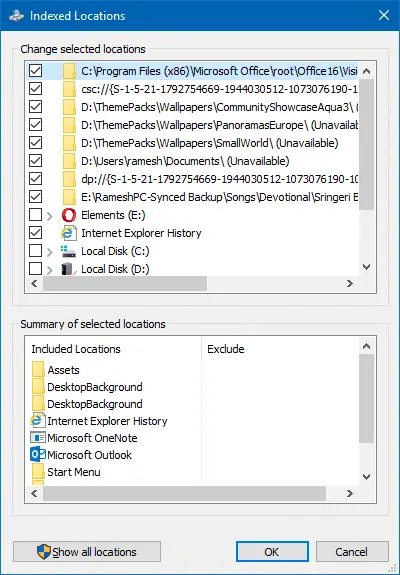The image size is (400, 575).
Task: Click left arrow of summary horizontal scrollbar
Action: click(34, 494)
